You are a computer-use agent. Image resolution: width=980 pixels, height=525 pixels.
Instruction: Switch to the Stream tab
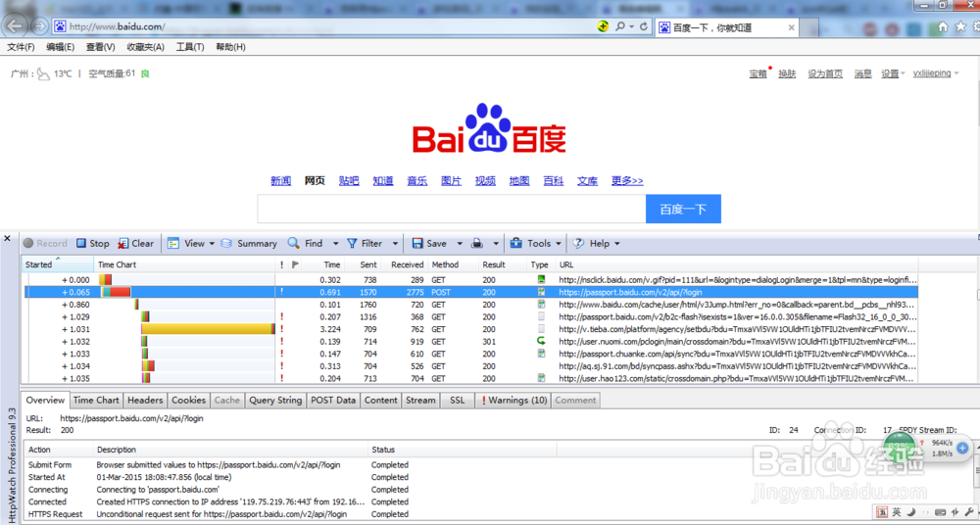pyautogui.click(x=420, y=400)
